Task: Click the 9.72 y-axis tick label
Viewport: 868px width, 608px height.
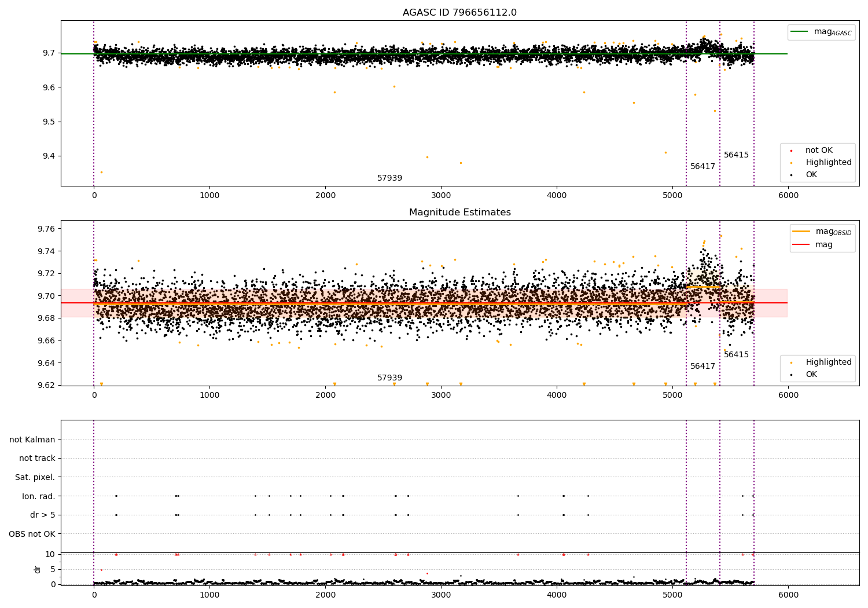Action: coord(46,274)
